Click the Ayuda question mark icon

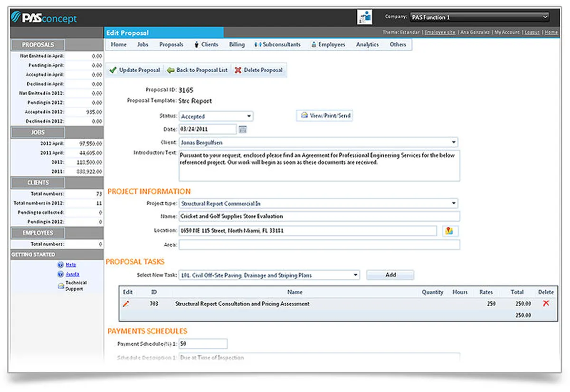tap(60, 274)
